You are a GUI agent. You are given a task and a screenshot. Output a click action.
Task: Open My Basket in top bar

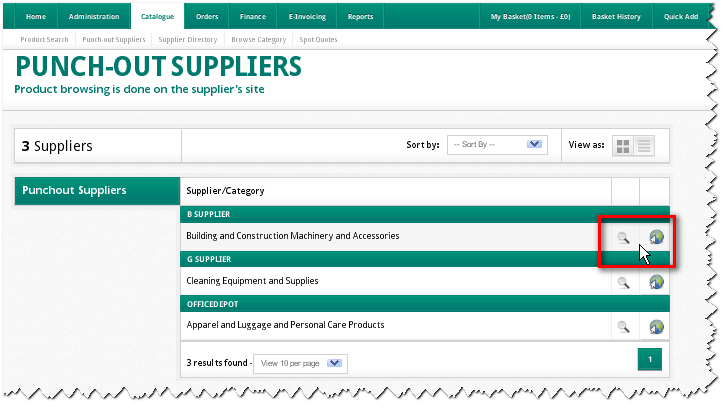click(530, 17)
